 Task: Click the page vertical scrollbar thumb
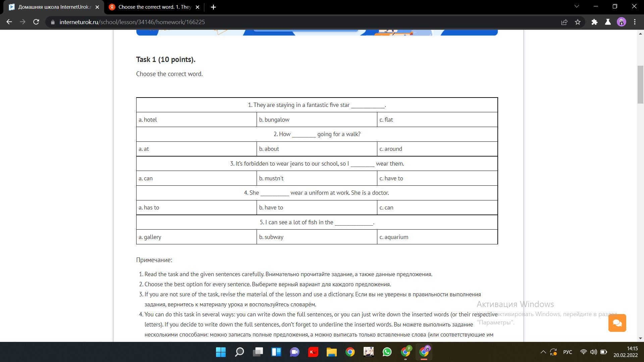click(640, 84)
